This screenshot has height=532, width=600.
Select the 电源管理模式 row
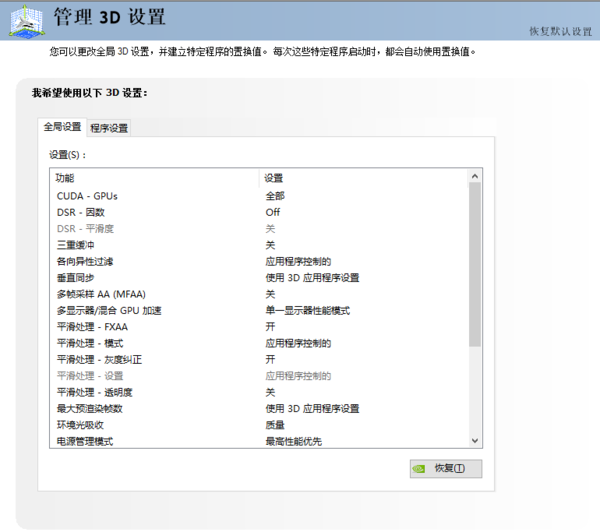coord(259,441)
